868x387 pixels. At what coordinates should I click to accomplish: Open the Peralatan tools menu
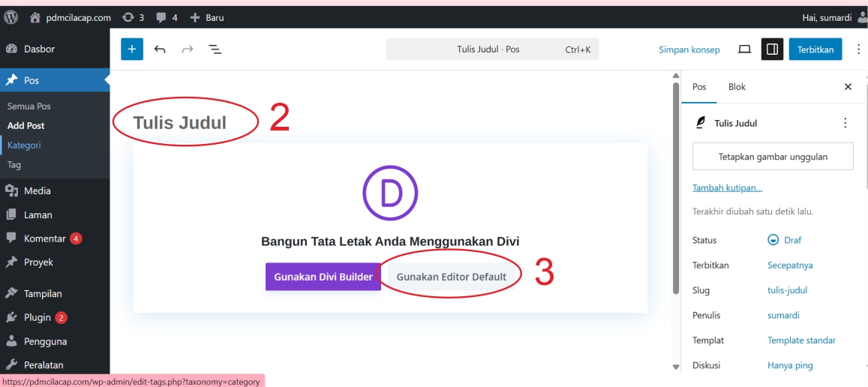[55, 364]
